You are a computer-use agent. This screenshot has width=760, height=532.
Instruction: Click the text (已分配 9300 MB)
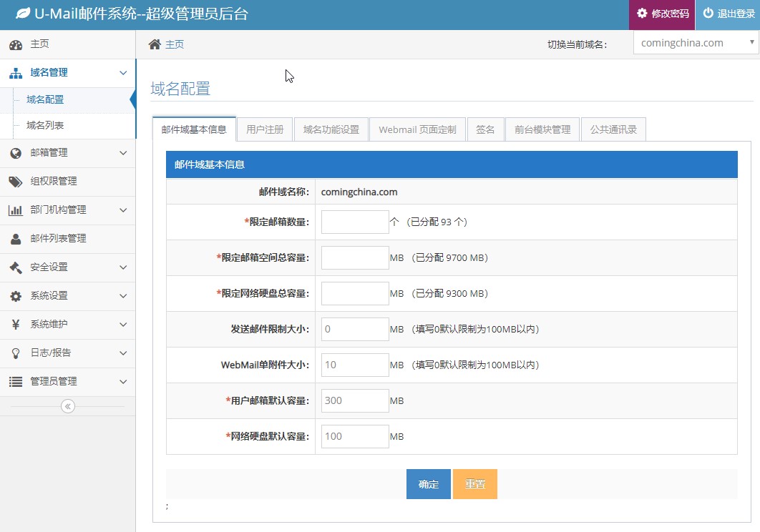(x=450, y=294)
